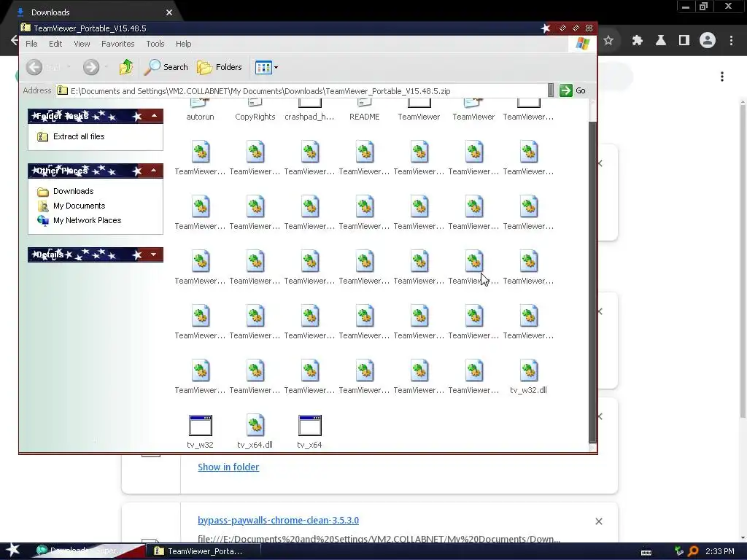747x560 pixels.
Task: Open the Search pane
Action: pyautogui.click(x=166, y=67)
